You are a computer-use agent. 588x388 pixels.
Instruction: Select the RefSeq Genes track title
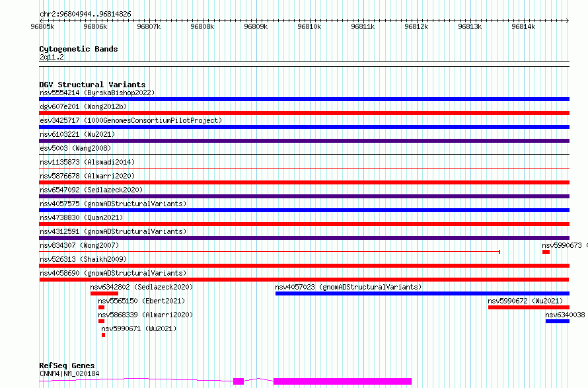coord(67,366)
